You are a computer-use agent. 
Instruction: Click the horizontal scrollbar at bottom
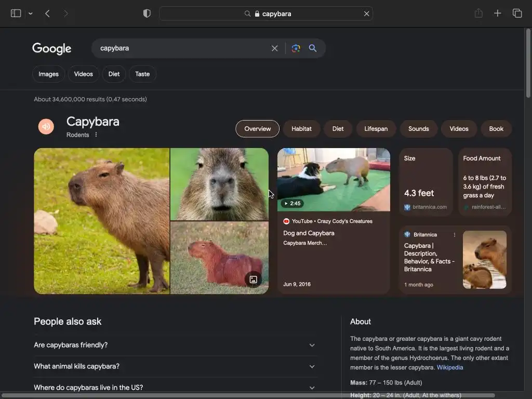(248, 395)
